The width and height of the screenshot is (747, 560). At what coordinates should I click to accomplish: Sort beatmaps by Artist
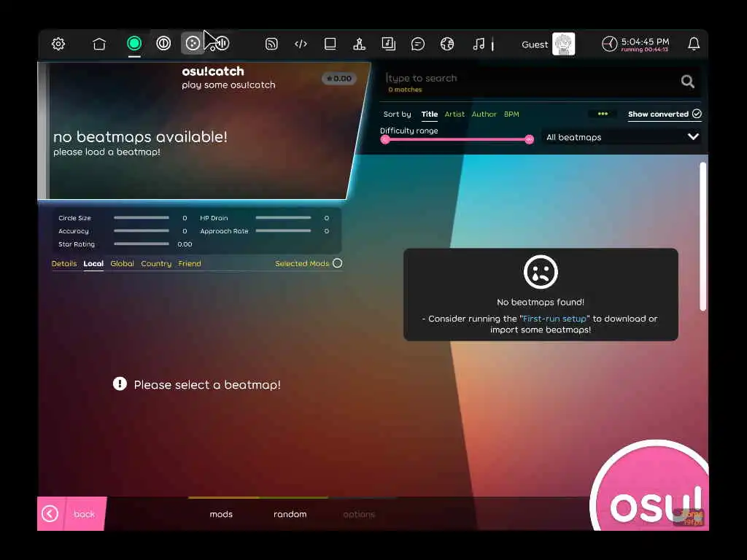[454, 114]
